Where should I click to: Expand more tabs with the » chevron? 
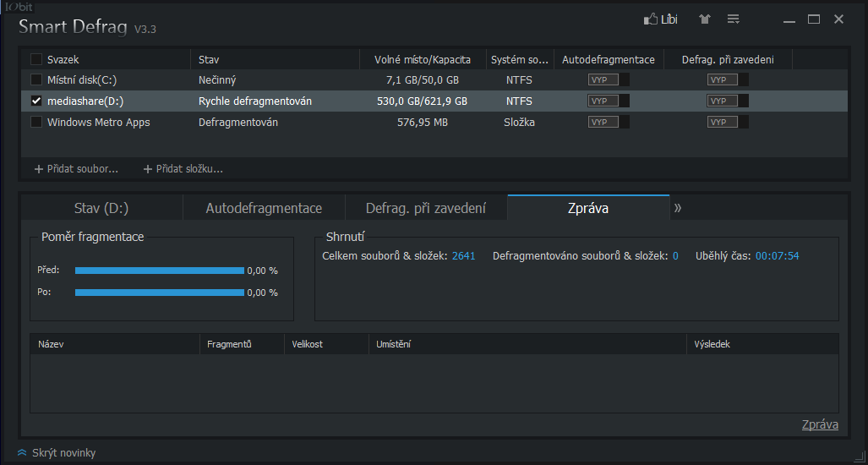point(678,207)
